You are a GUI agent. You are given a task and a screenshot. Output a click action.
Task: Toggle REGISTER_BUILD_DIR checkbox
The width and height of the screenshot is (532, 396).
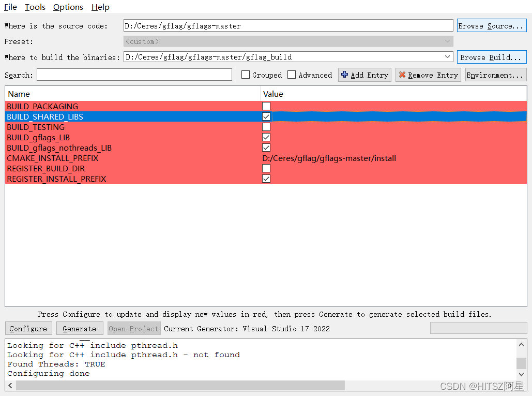(x=266, y=168)
